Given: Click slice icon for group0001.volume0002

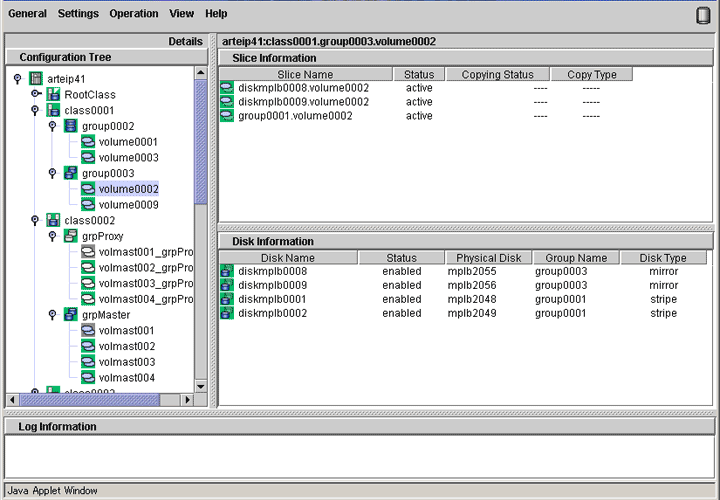Looking at the screenshot, I should coord(227,116).
